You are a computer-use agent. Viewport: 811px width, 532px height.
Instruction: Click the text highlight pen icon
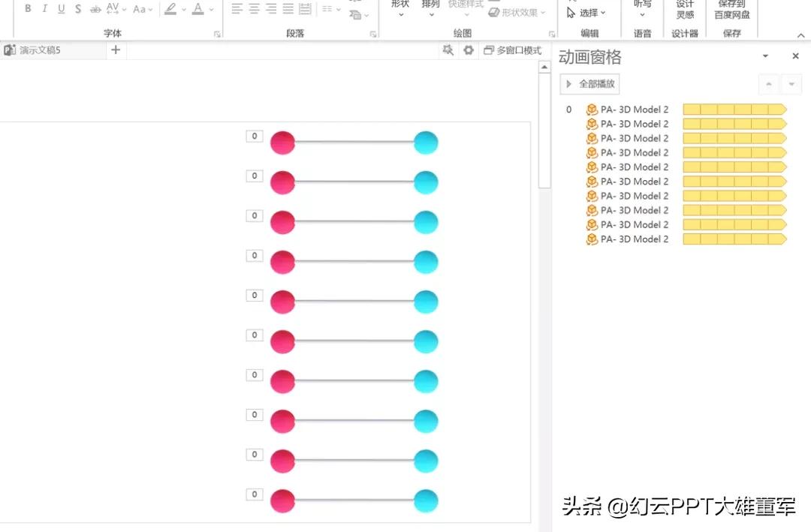pos(171,8)
